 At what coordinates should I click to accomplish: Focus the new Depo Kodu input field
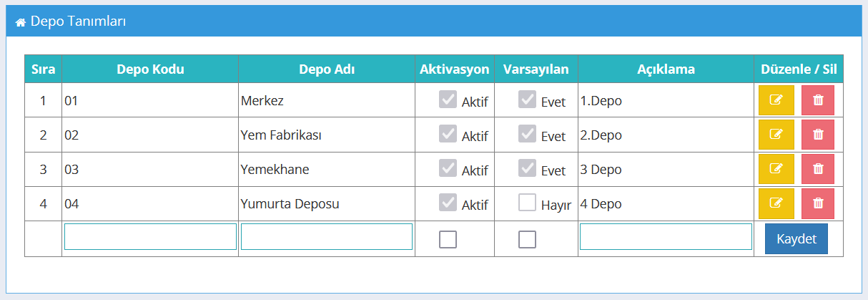150,236
